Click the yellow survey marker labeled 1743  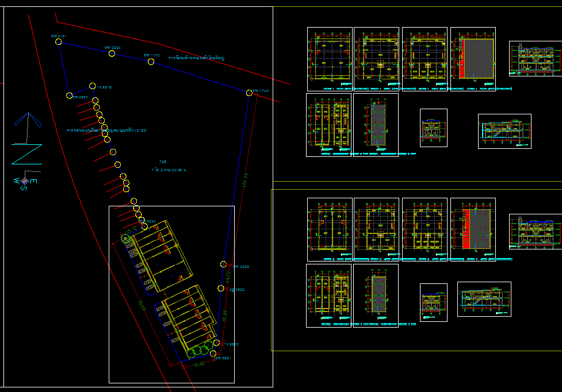[x=249, y=93]
